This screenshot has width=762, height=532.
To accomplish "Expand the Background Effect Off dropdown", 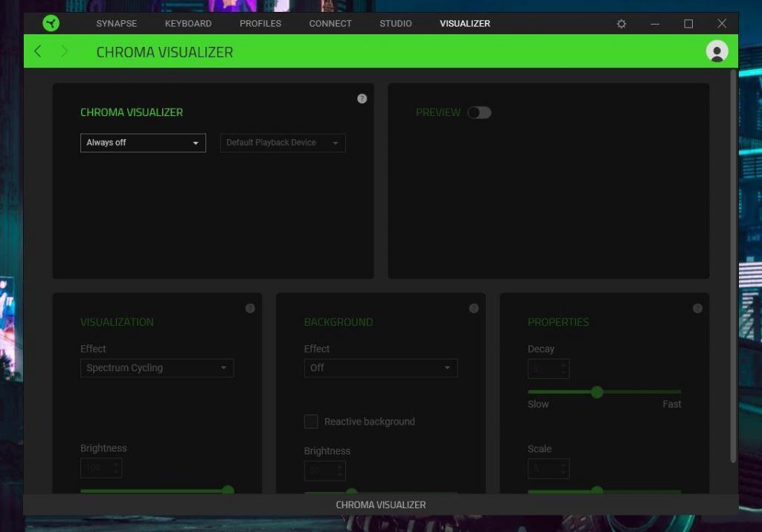I will click(x=380, y=368).
